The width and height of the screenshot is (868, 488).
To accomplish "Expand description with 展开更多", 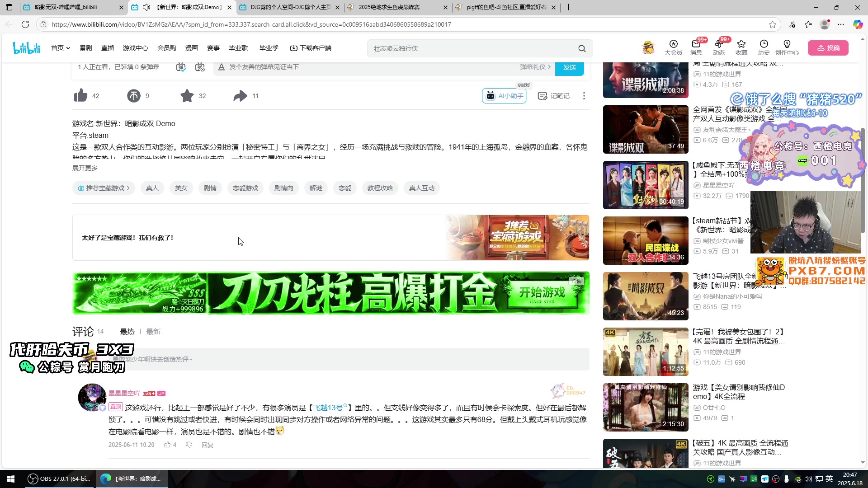I will pos(85,168).
